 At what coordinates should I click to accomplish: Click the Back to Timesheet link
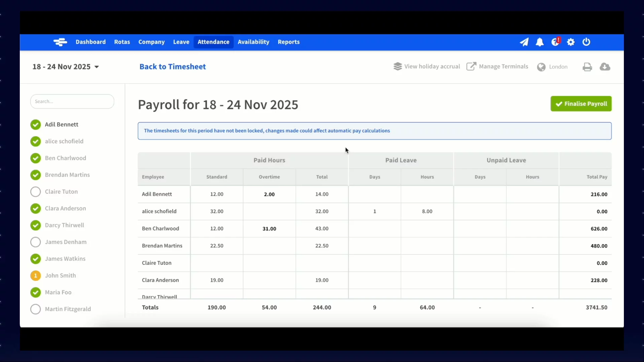172,67
